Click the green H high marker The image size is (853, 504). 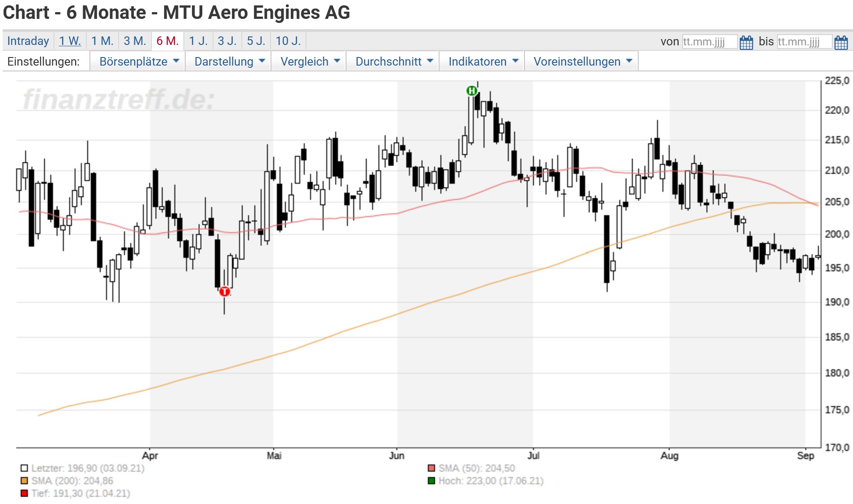(471, 91)
